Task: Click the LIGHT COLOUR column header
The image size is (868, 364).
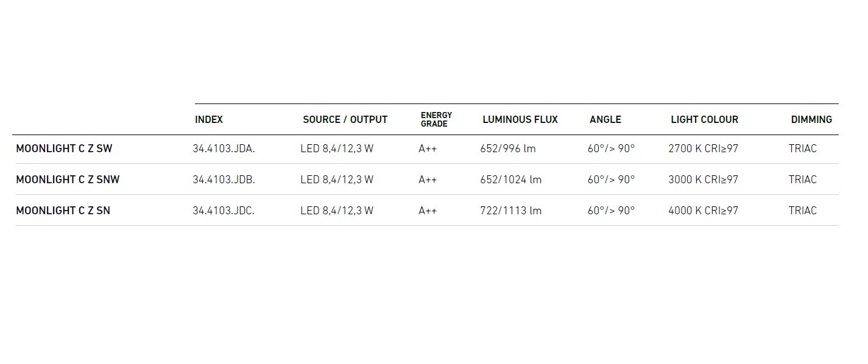Action: click(x=704, y=119)
